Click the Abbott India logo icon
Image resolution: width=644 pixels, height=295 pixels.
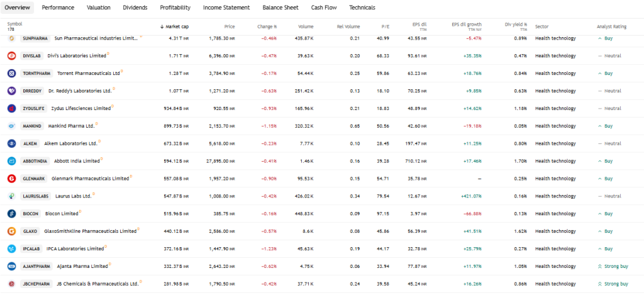pyautogui.click(x=11, y=161)
